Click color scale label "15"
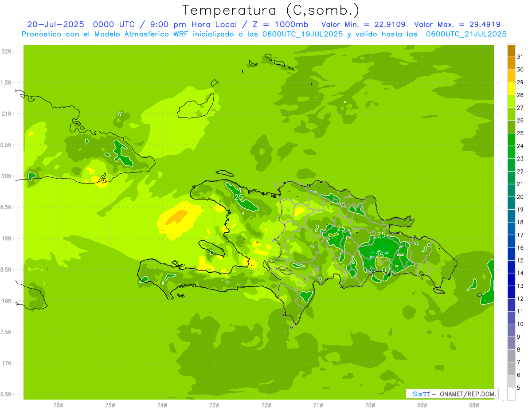The width and height of the screenshot is (532, 411). coord(520,261)
